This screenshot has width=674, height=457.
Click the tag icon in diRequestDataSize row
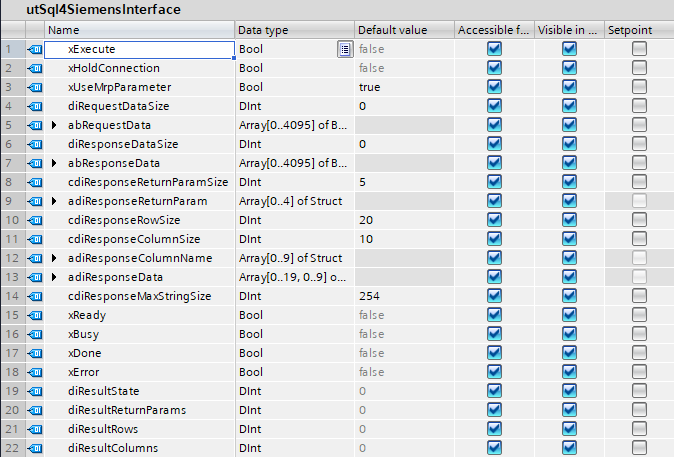click(x=35, y=106)
